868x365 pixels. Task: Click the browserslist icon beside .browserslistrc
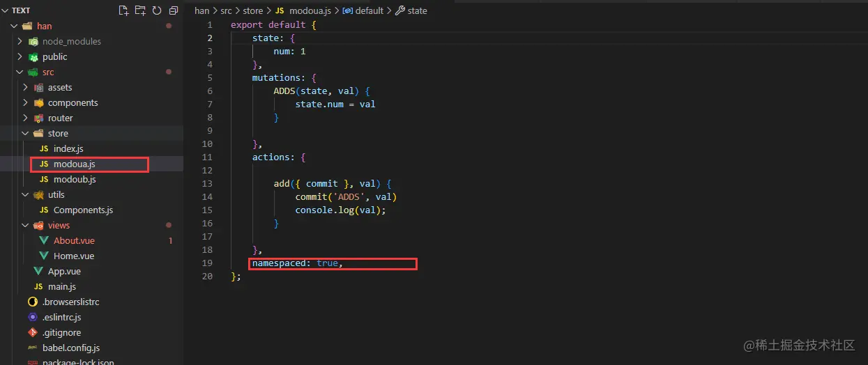click(x=32, y=302)
